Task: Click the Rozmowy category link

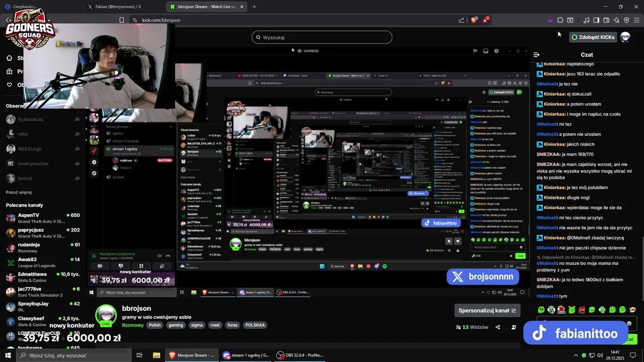Action: pos(133,325)
